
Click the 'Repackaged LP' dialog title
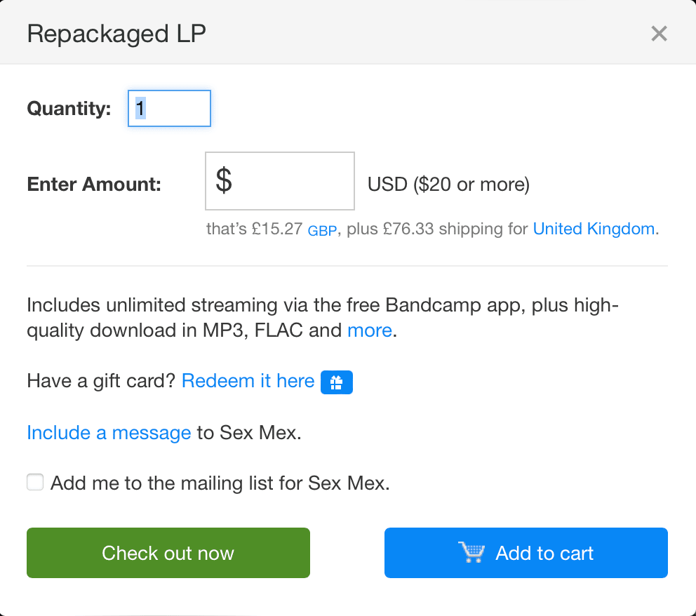[x=116, y=34]
